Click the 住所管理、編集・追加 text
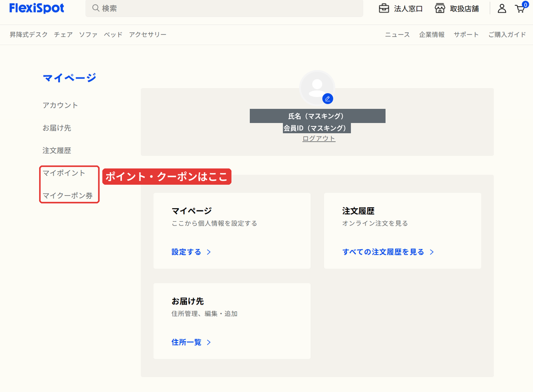 click(x=204, y=313)
